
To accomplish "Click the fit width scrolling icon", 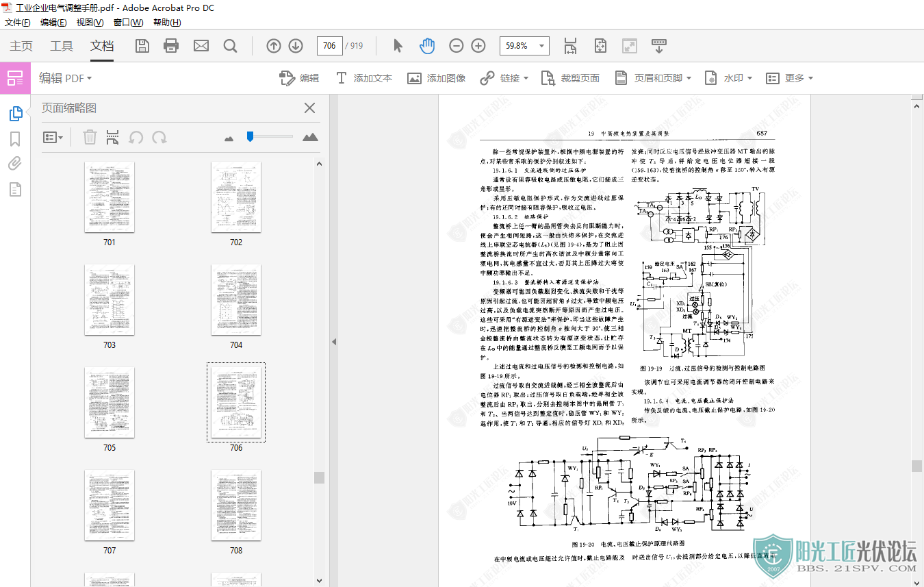I will [570, 46].
